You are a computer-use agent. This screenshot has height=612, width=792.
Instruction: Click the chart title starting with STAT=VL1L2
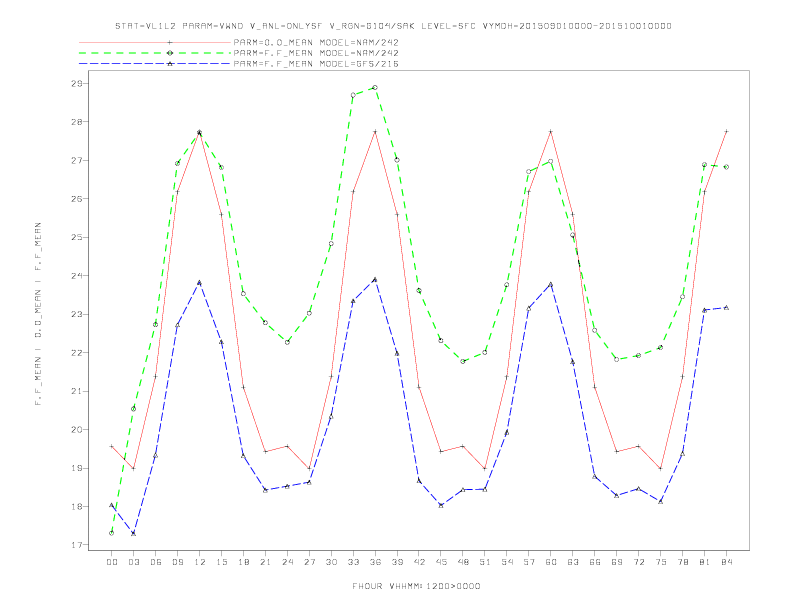pos(393,26)
